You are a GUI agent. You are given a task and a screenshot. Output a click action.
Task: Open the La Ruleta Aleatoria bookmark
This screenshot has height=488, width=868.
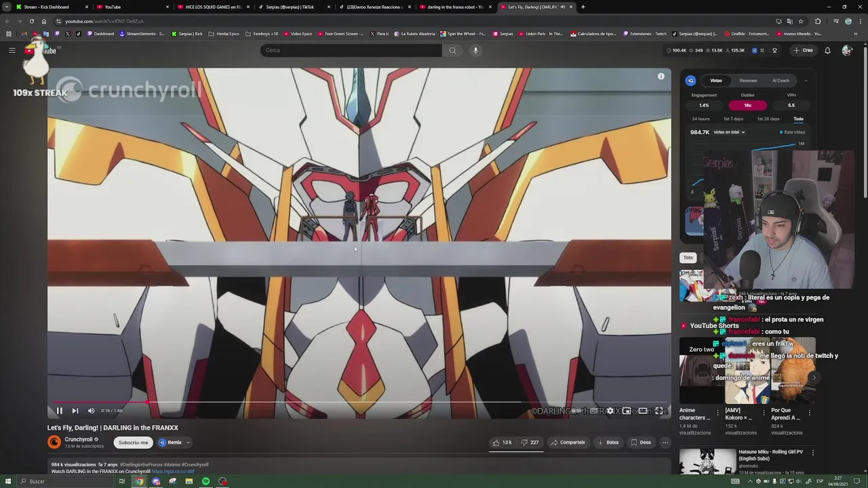414,34
